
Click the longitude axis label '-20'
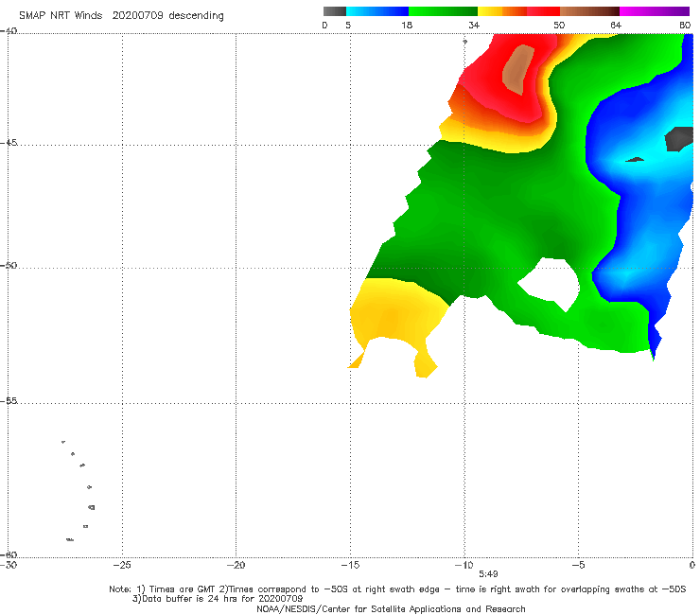[236, 565]
